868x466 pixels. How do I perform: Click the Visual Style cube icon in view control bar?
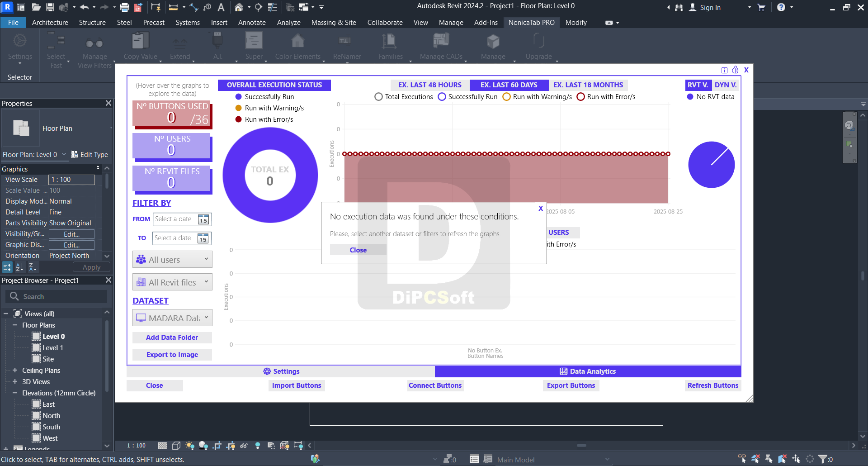(x=176, y=446)
